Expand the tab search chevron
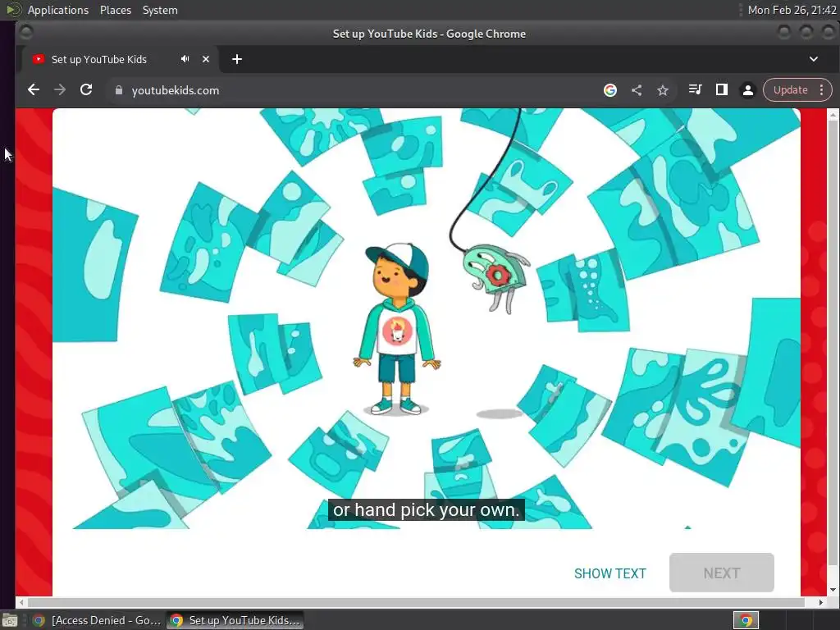840x630 pixels. tap(813, 59)
